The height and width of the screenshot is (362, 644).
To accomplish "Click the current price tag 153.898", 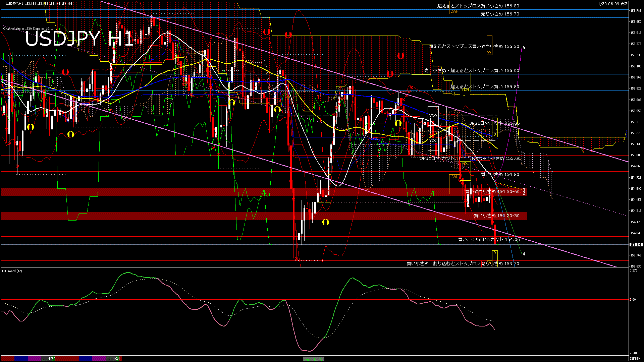I will pos(636,245).
